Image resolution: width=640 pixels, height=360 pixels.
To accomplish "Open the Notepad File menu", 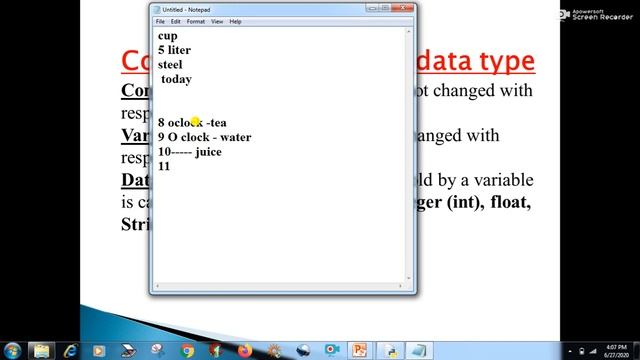I will pos(160,22).
